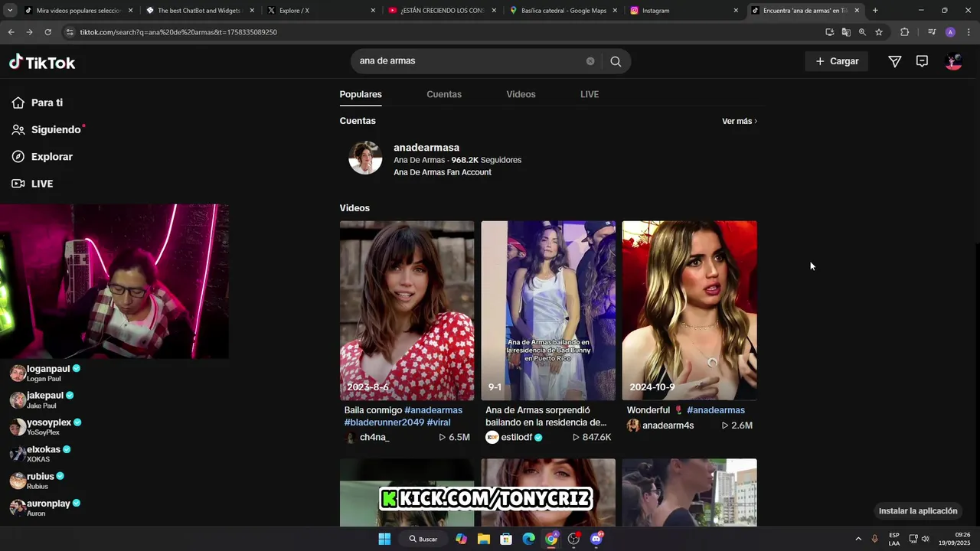
Task: Open Microsoft Edge from the taskbar
Action: 528,539
